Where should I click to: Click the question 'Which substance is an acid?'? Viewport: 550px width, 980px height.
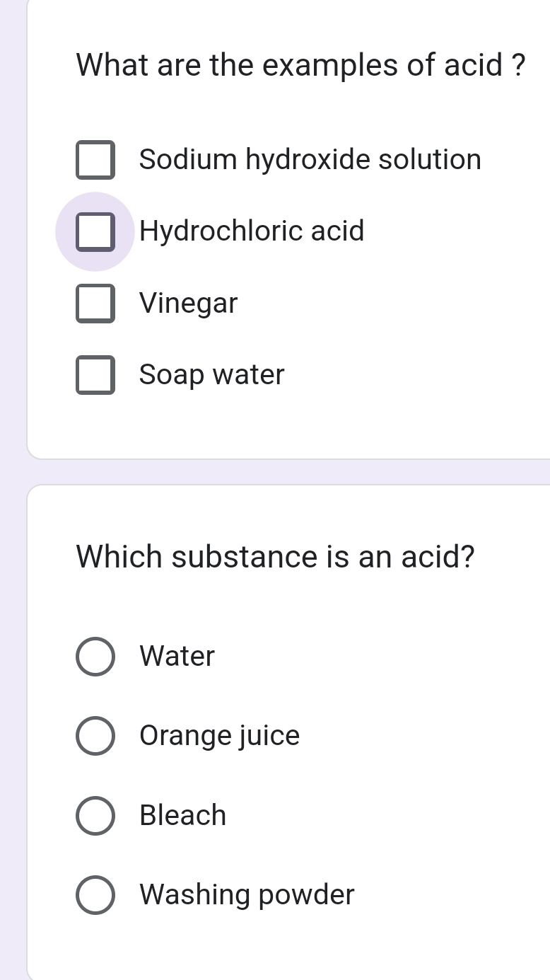[276, 557]
